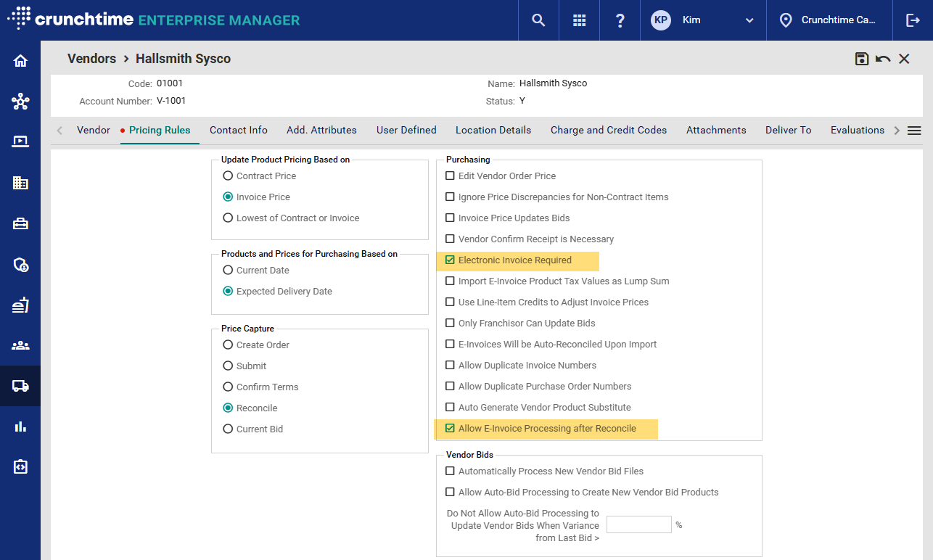Switch to the Add. Attributes tab
The image size is (933, 560).
click(321, 130)
